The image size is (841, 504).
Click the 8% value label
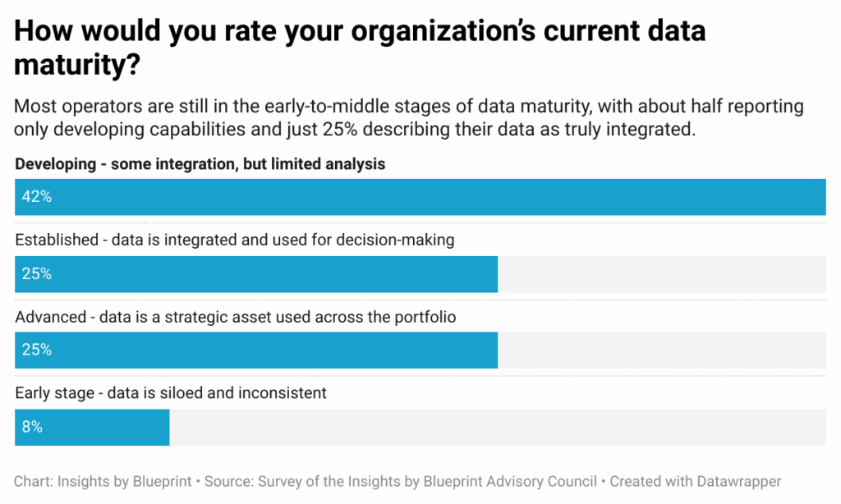(x=32, y=427)
